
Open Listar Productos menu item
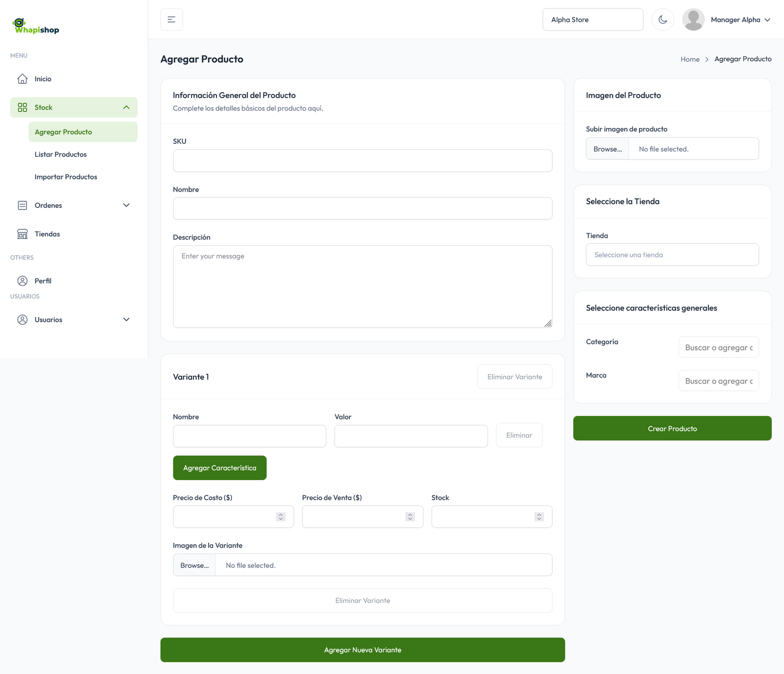tap(61, 154)
